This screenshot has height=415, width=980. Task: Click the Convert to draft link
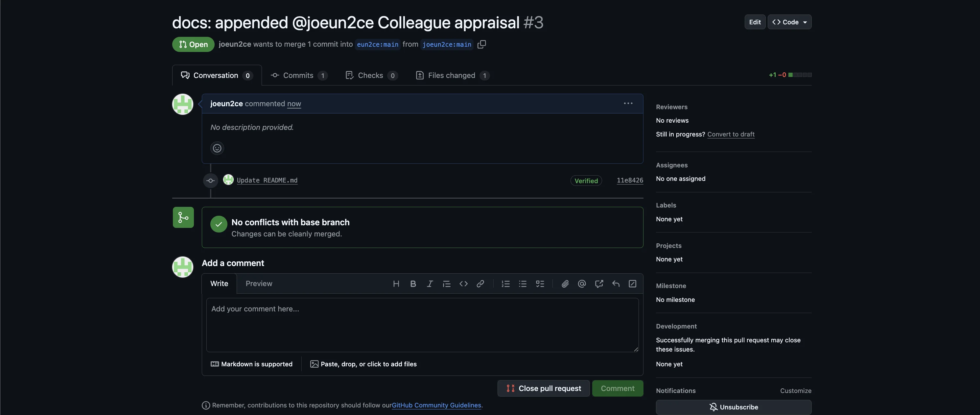(731, 134)
